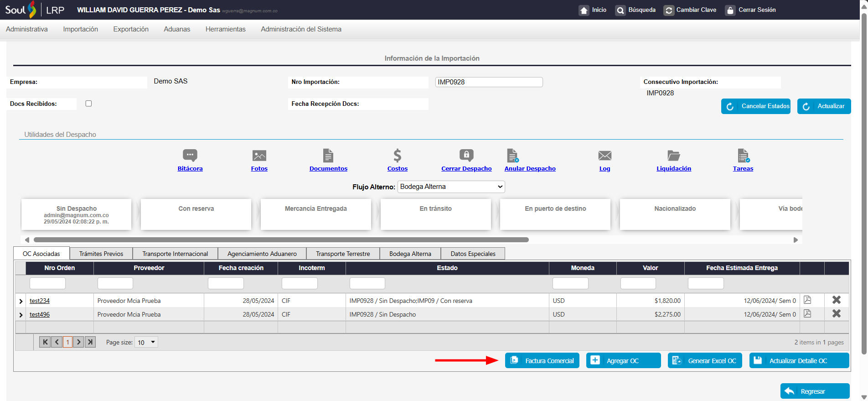Delete order test496 with the X icon
Screen dimensions: 868x401
pyautogui.click(x=836, y=314)
